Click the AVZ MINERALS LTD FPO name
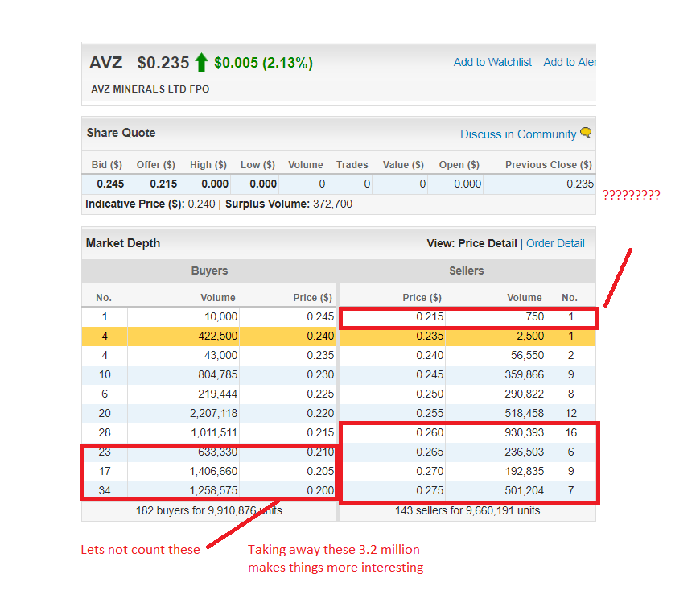700x603 pixels. 150,89
